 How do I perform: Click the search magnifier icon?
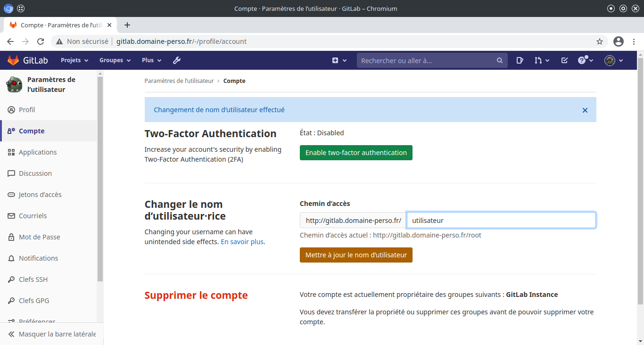coord(500,60)
